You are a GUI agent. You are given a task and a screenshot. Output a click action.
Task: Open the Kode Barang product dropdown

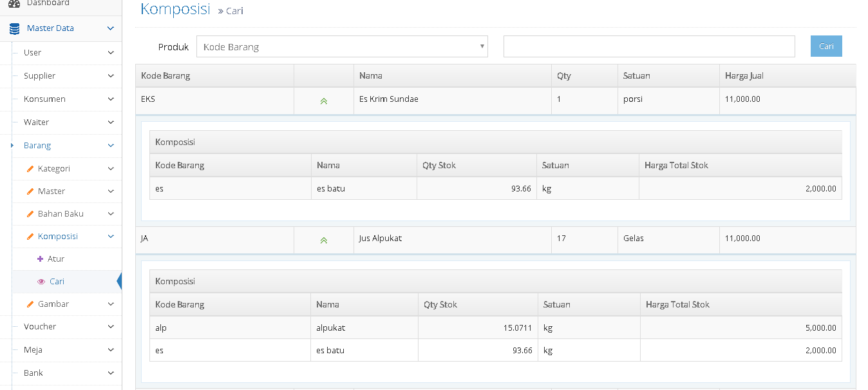pos(342,47)
